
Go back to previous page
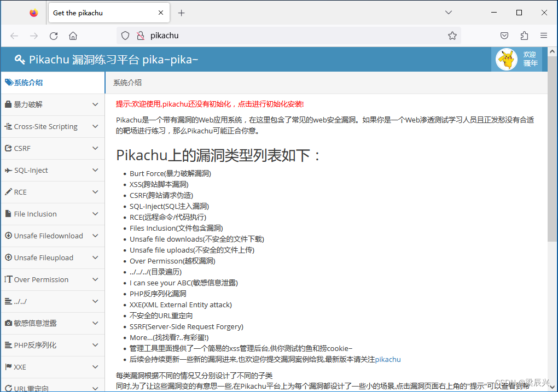[14, 36]
